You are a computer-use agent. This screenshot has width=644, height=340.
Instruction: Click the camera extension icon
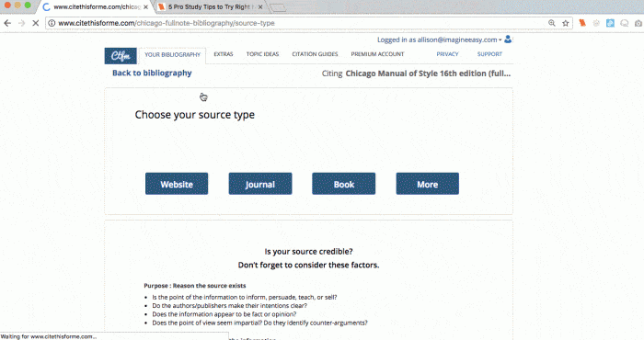(x=638, y=23)
